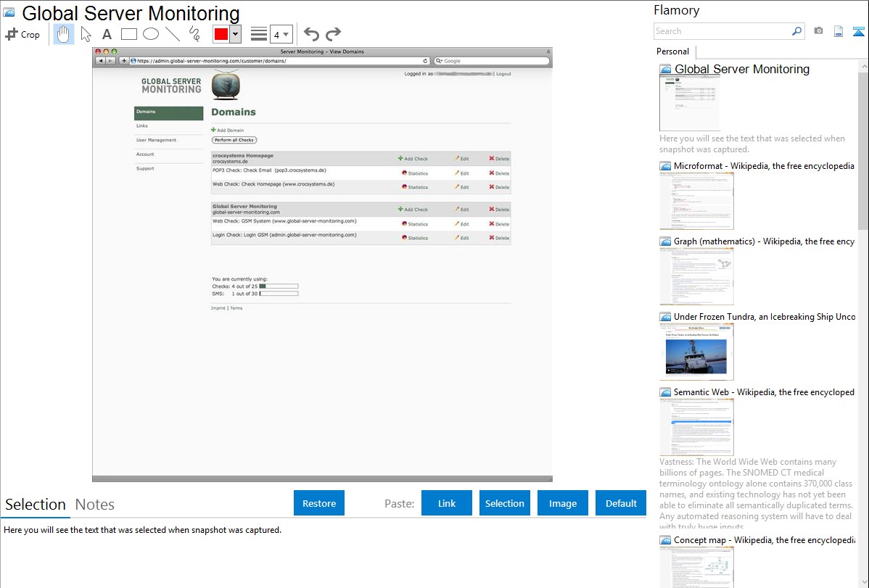Viewport: 869px width, 588px height.
Task: Click the window icon beside the main title
Action: pos(9,12)
